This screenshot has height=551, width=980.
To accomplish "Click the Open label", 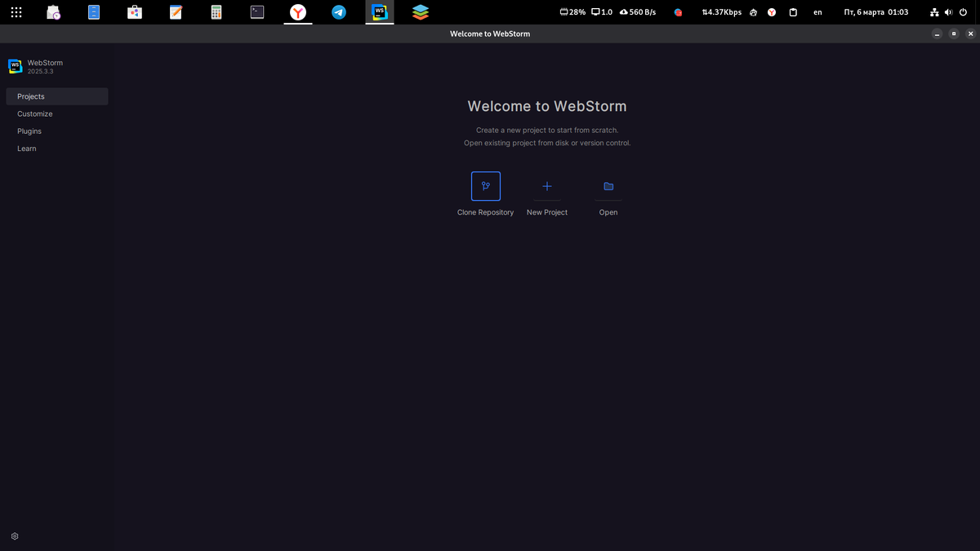I will pyautogui.click(x=608, y=212).
